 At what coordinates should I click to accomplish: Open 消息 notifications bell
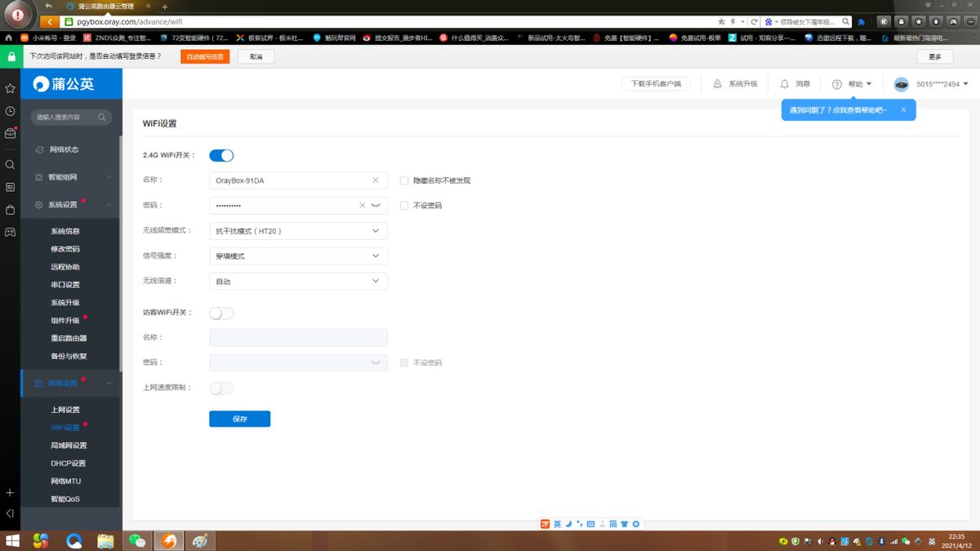click(x=784, y=84)
